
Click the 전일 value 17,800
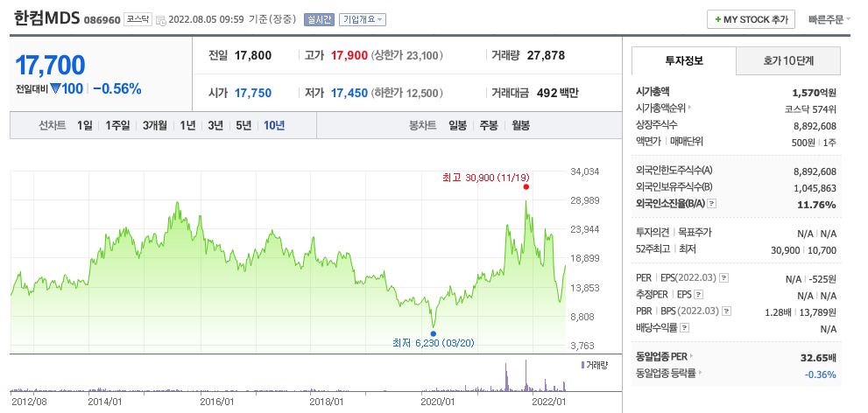[x=253, y=56]
